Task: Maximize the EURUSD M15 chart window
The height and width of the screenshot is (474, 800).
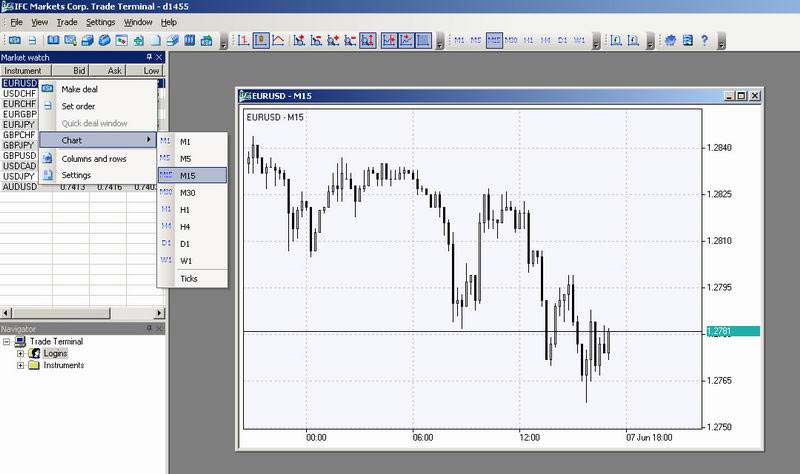Action: (x=741, y=96)
